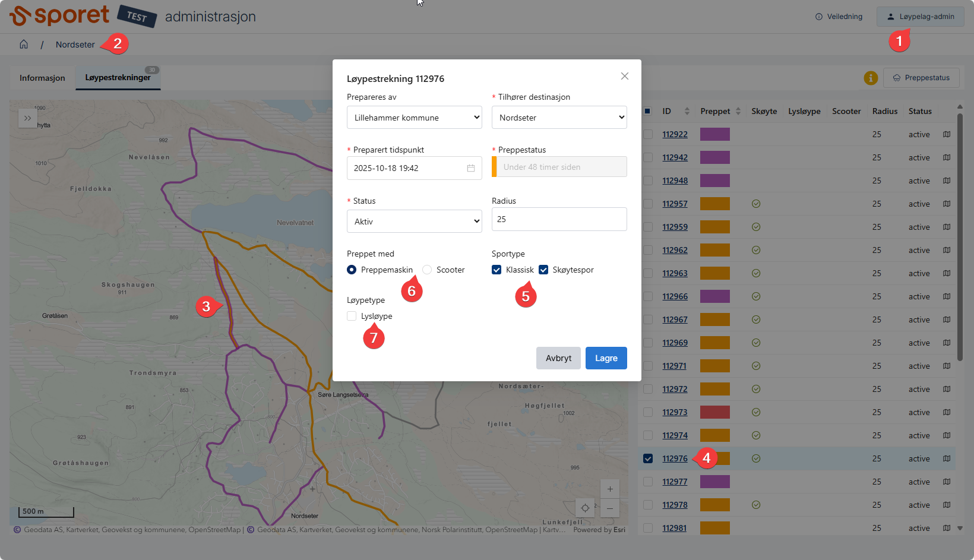Zoom out on the map

(x=610, y=508)
